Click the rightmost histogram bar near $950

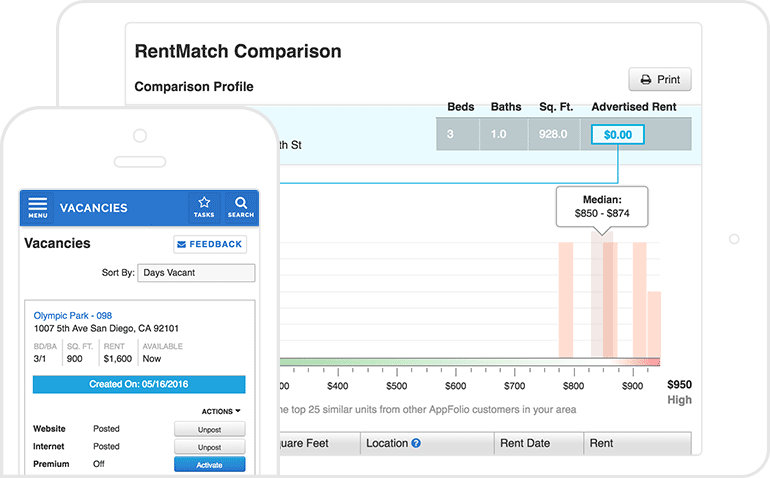point(654,323)
